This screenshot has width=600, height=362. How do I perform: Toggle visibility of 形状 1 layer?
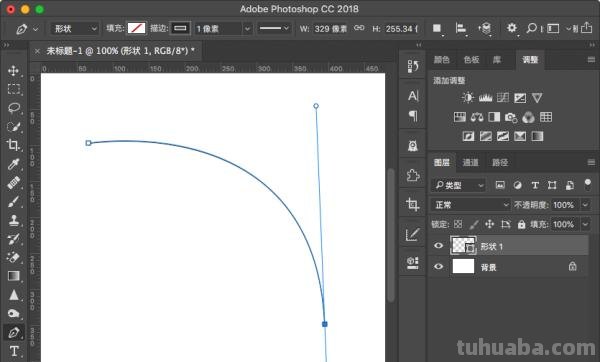pyautogui.click(x=439, y=246)
